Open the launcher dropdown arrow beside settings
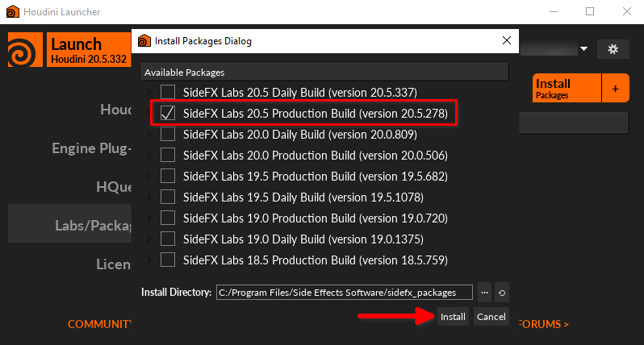 [x=583, y=49]
